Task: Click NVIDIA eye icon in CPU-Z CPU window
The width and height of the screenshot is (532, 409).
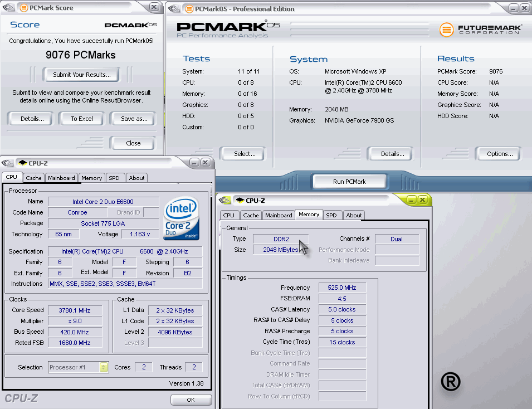Action: coord(7,163)
